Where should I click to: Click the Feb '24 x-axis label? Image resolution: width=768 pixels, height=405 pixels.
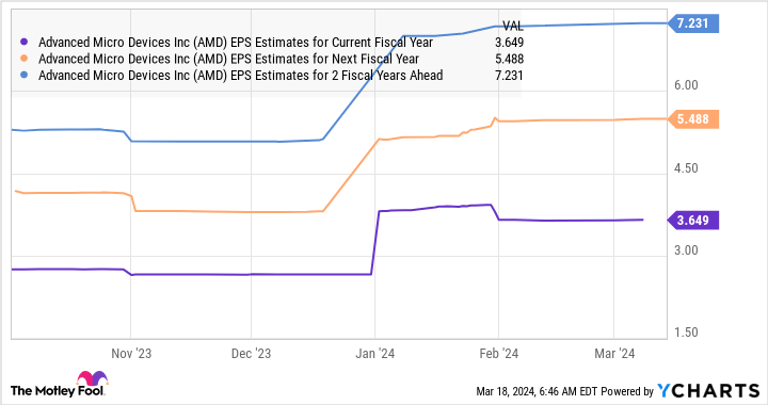click(497, 353)
